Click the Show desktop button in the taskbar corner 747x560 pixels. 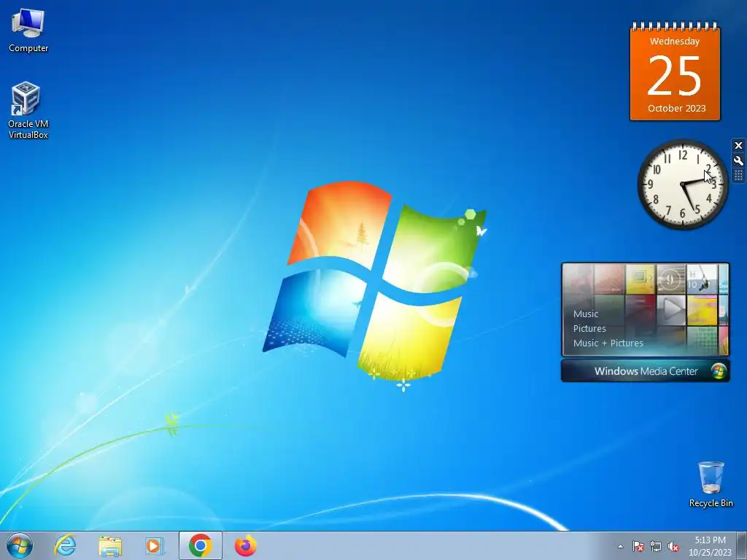(x=741, y=545)
